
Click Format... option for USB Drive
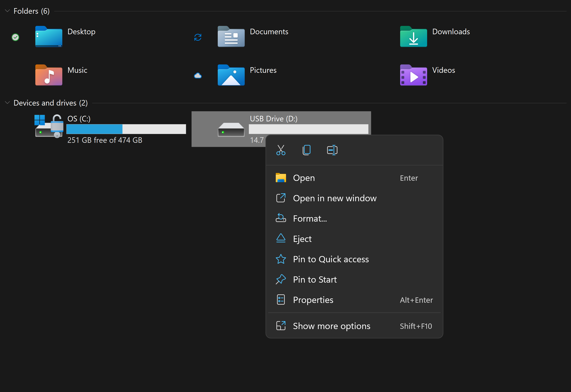click(x=310, y=218)
